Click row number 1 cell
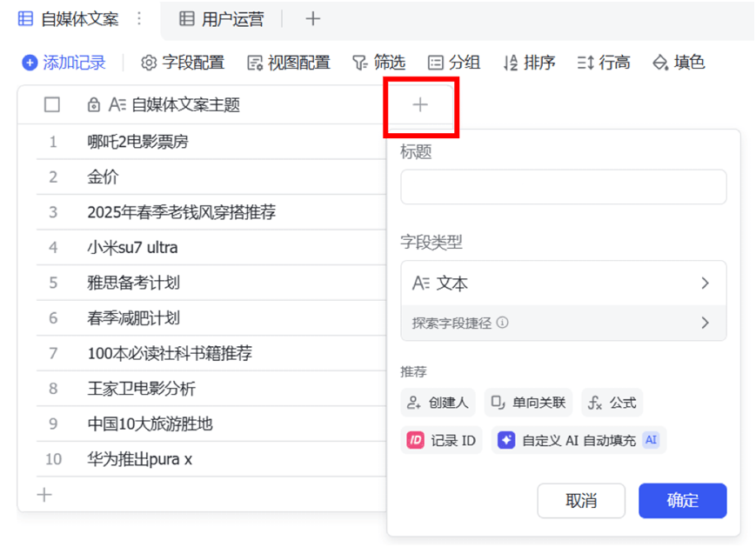 (x=53, y=142)
